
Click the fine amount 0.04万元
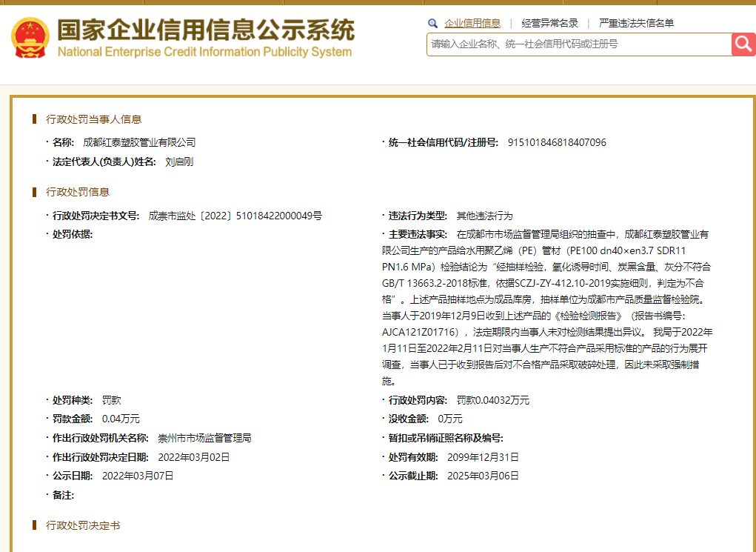121,419
